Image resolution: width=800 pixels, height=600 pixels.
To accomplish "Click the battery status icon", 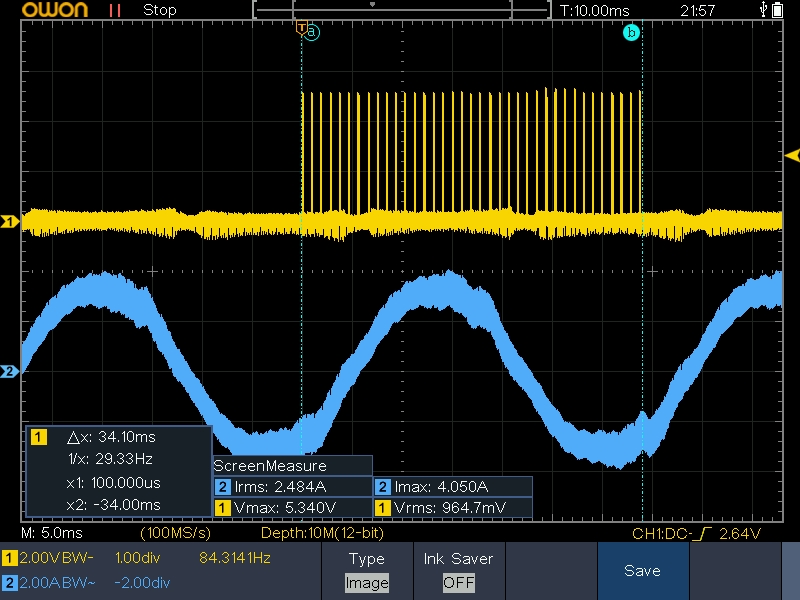I will point(778,10).
